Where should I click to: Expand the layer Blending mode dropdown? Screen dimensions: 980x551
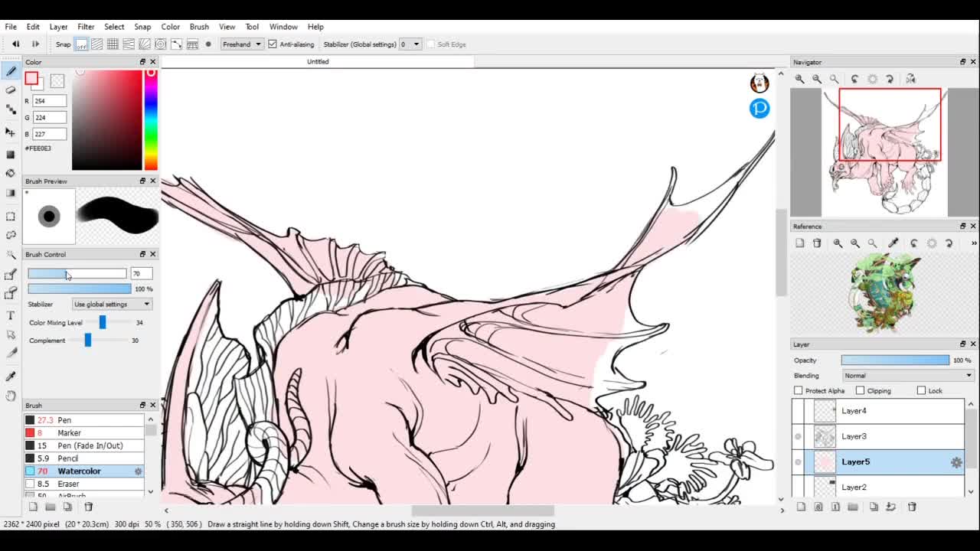click(x=907, y=376)
